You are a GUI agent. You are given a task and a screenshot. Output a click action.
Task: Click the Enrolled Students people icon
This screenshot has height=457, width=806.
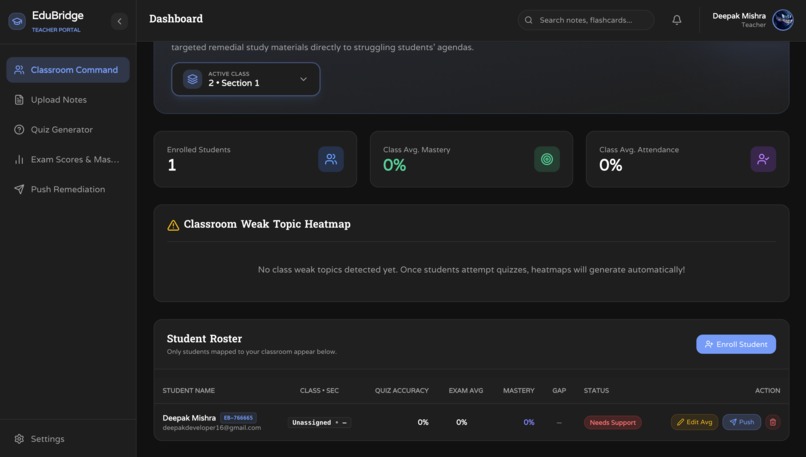331,159
